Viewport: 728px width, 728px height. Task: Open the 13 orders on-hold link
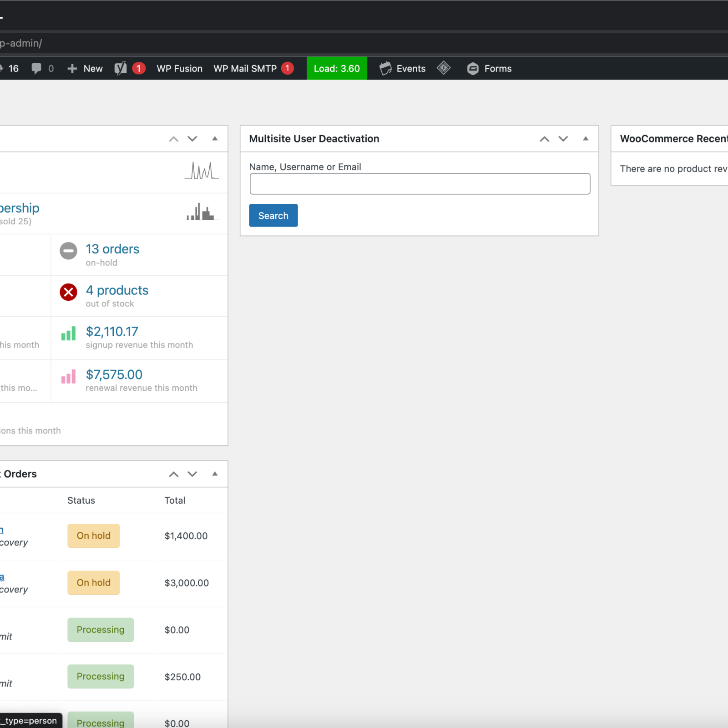(112, 249)
